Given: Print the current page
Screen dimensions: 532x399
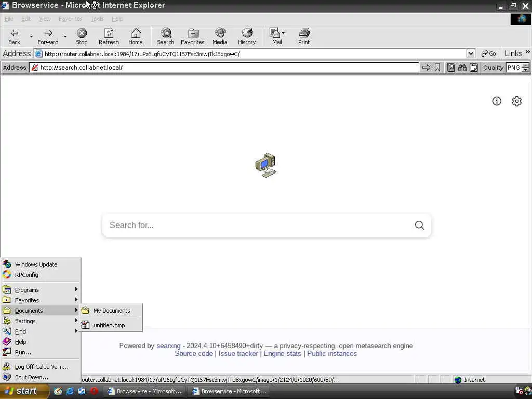Looking at the screenshot, I should tap(303, 37).
